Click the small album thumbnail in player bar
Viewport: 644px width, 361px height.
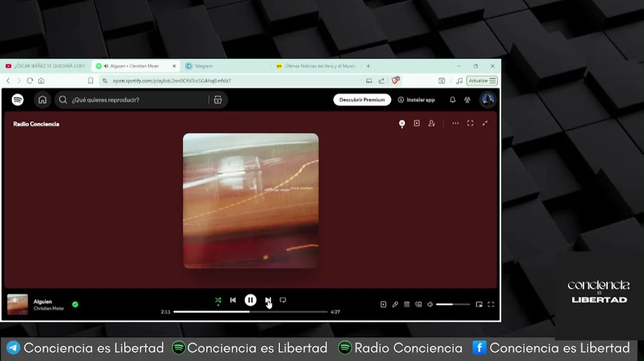point(18,304)
